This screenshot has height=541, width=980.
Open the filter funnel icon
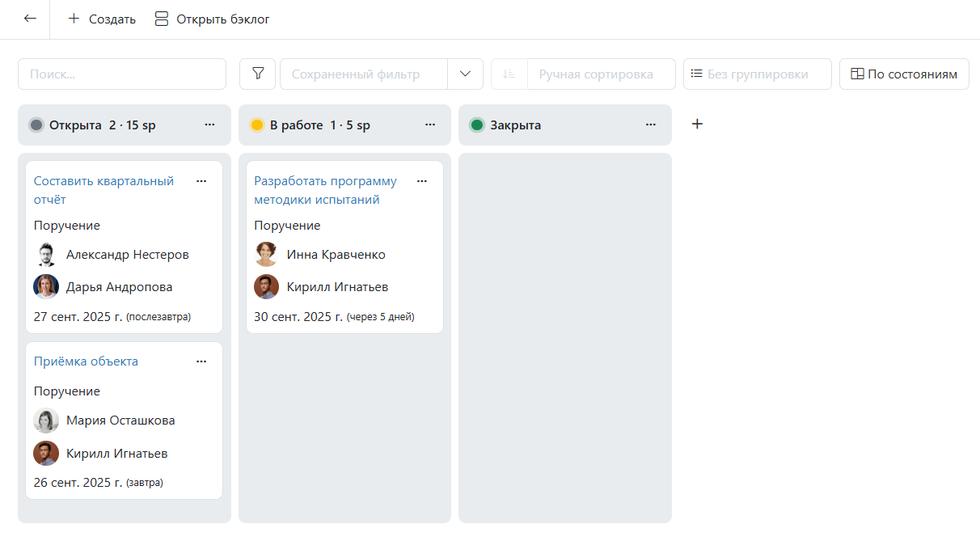(258, 74)
